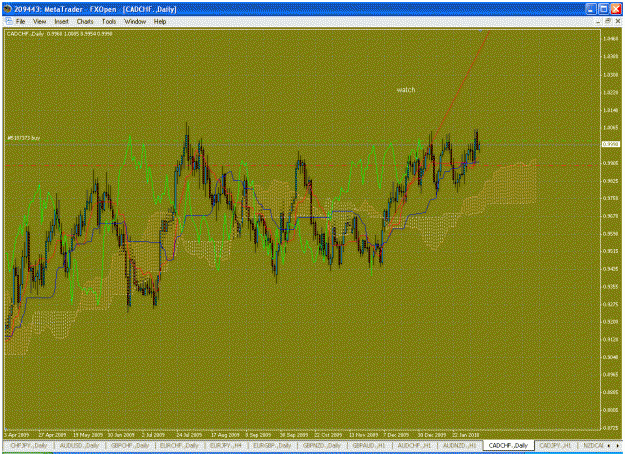Click the chart document icon beside File
Screen dimensions: 625x454
pos(9,22)
